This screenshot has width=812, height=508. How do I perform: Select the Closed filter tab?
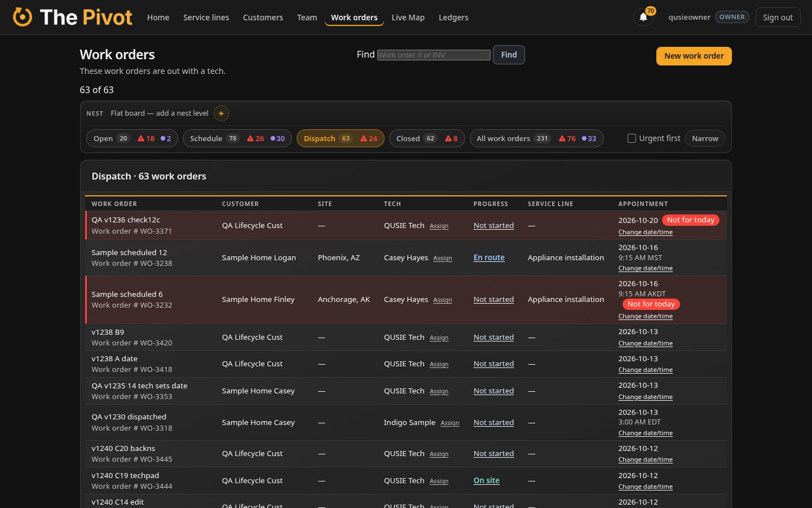[427, 138]
